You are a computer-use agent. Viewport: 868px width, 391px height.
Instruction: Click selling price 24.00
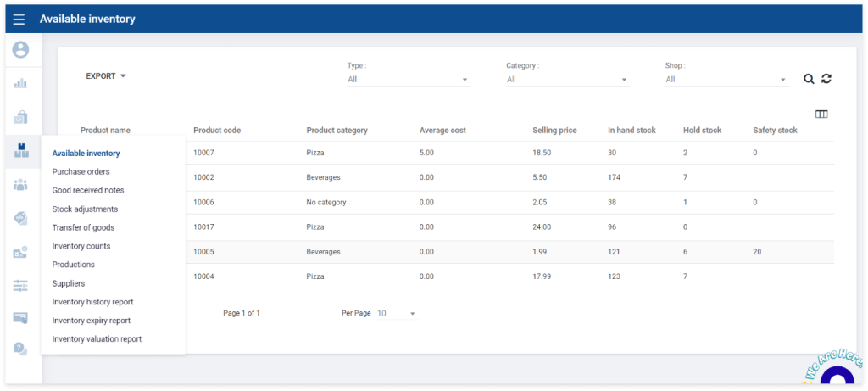pyautogui.click(x=542, y=227)
